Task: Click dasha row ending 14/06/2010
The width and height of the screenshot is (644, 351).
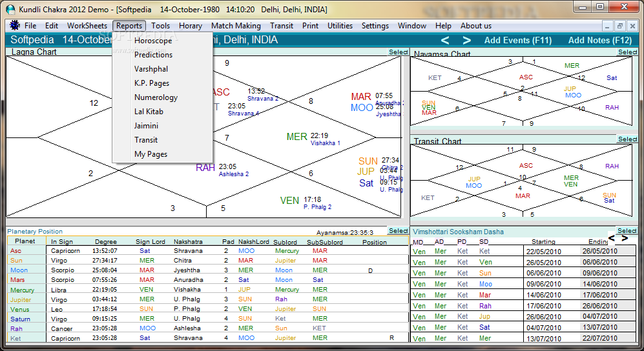Action: pos(523,284)
